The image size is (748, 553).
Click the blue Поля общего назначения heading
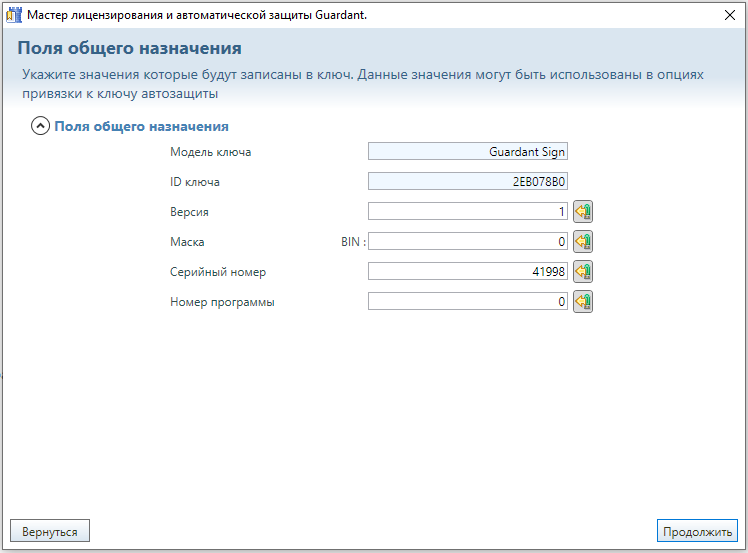click(x=141, y=127)
